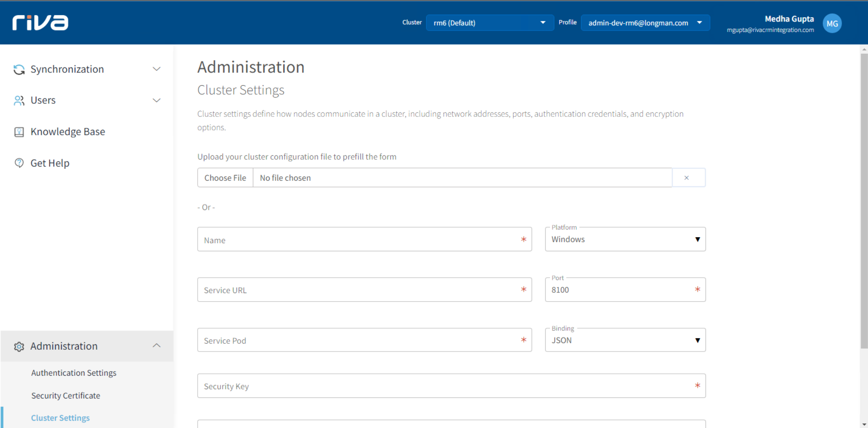The height and width of the screenshot is (428, 868).
Task: Click the scrollbar up arrow
Action: pyautogui.click(x=864, y=48)
